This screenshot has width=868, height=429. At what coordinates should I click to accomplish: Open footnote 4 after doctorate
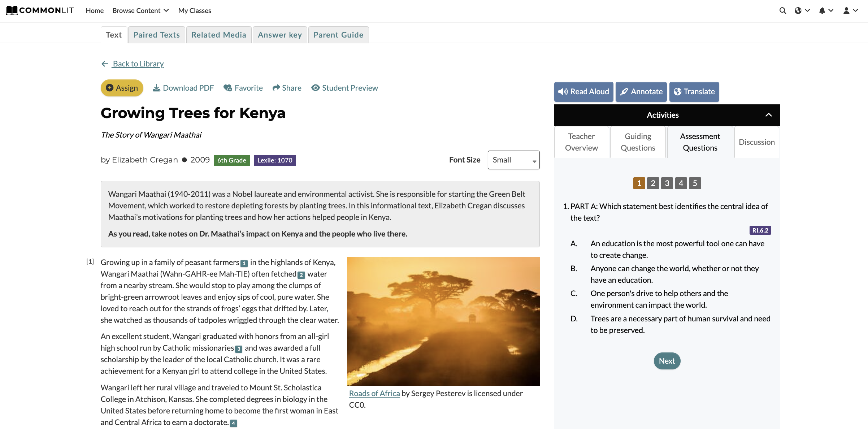(x=234, y=424)
